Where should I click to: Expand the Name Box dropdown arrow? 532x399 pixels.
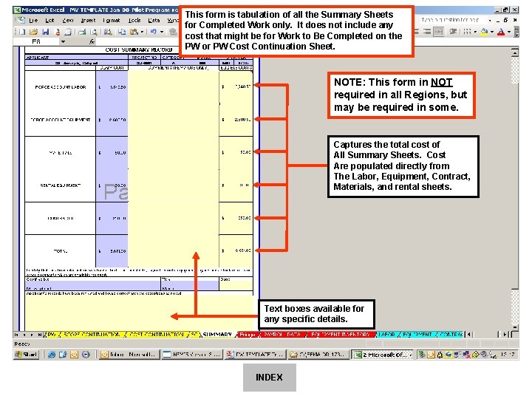(x=63, y=41)
